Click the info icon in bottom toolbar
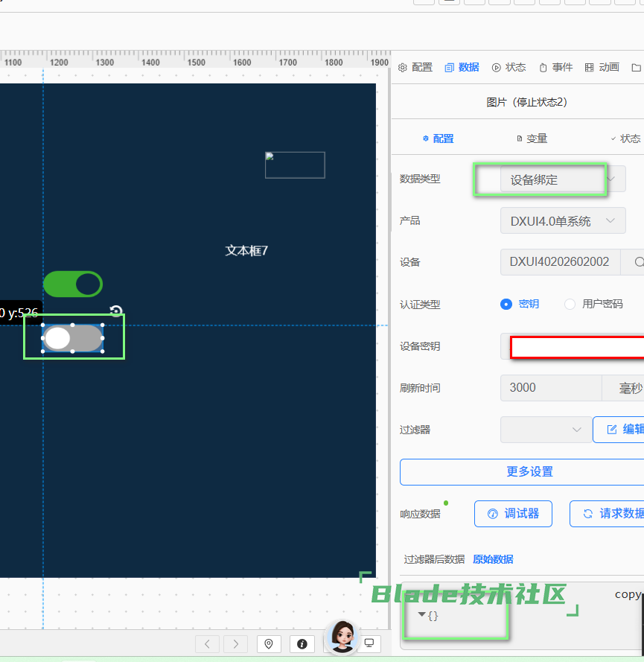 click(302, 643)
